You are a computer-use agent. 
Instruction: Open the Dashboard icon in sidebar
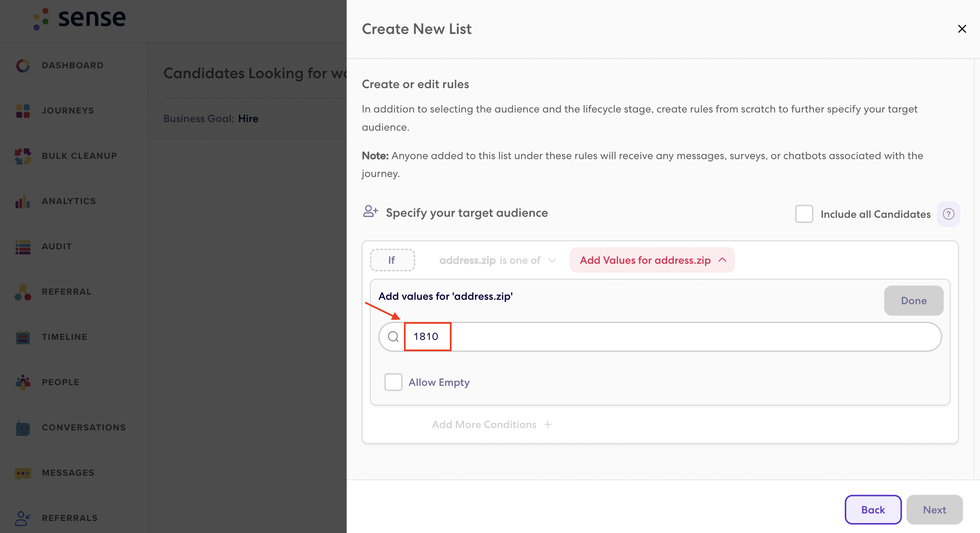23,66
